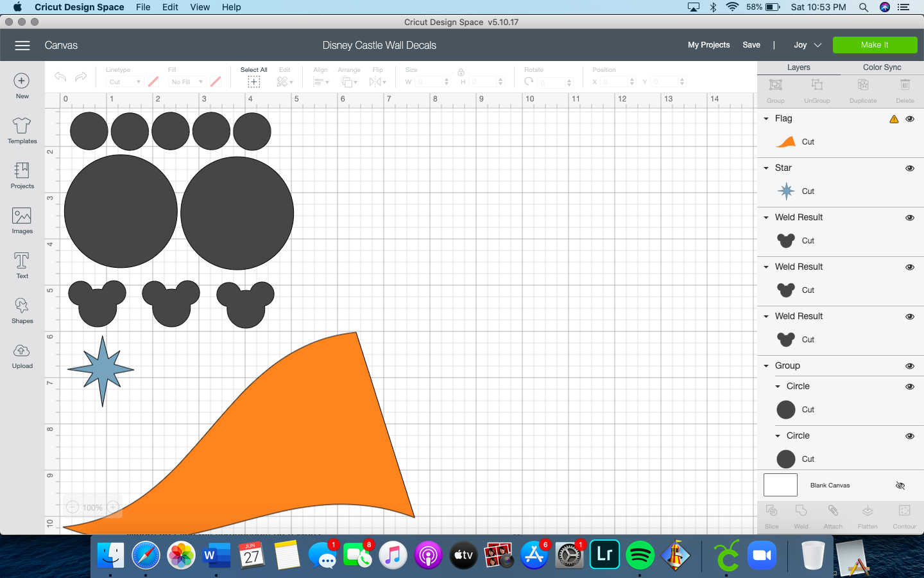Open the Upload panel
924x578 pixels.
22,356
